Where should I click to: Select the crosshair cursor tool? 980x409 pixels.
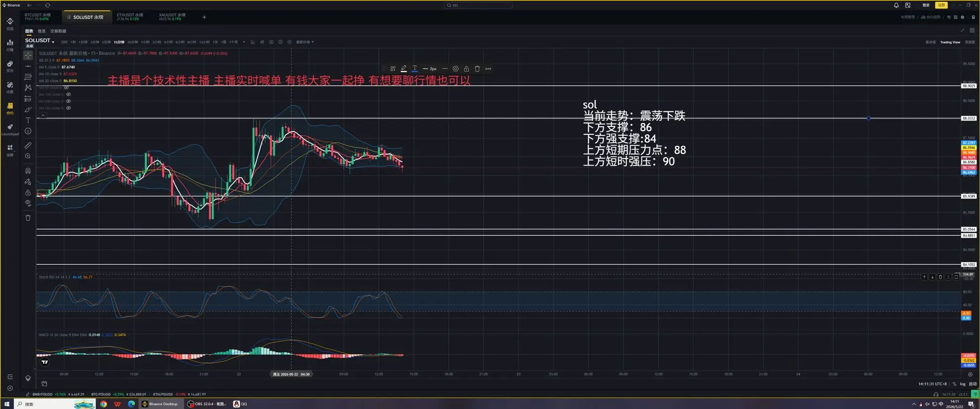click(x=28, y=55)
